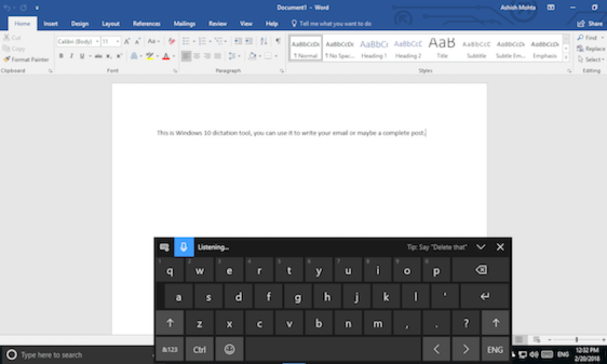Click the Text Effects icon
Viewport: 607px width, 364px height.
pos(134,56)
